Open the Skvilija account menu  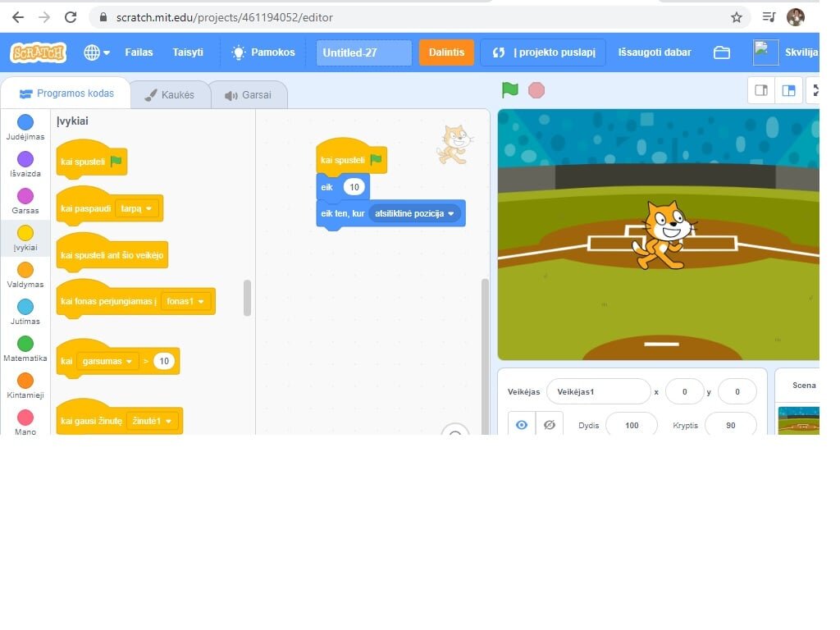click(785, 52)
